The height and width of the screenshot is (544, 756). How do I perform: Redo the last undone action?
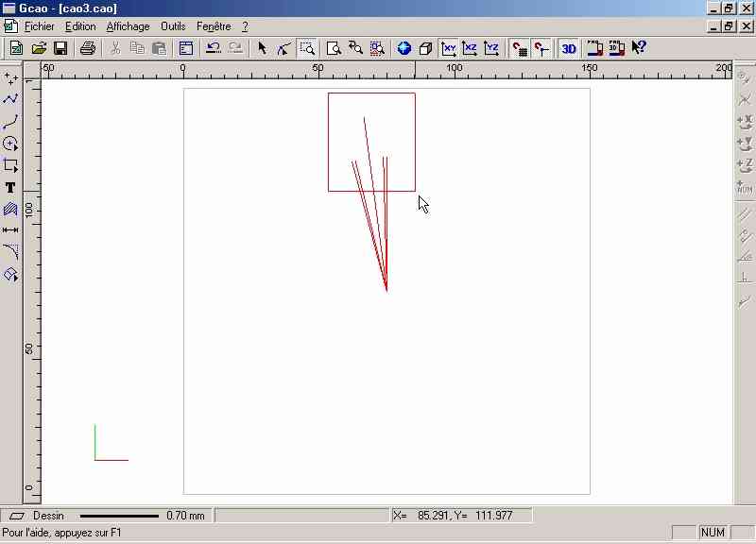coord(235,48)
